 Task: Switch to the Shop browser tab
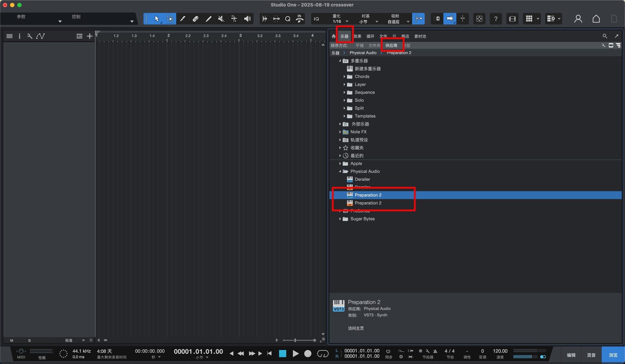[x=405, y=36]
